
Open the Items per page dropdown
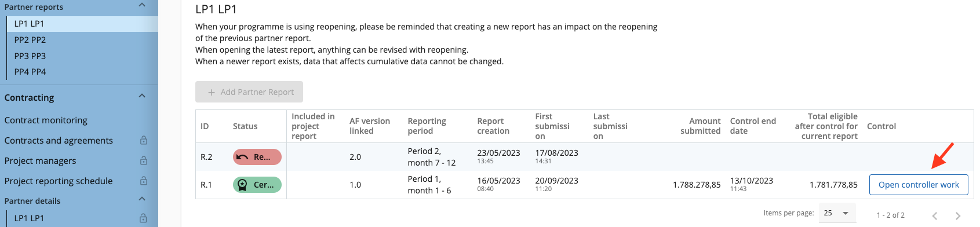click(837, 213)
